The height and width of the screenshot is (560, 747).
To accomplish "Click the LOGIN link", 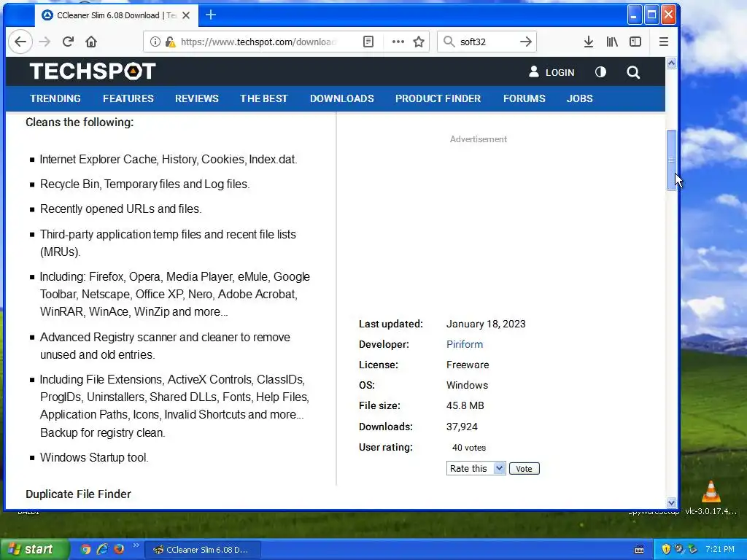I will click(x=560, y=72).
